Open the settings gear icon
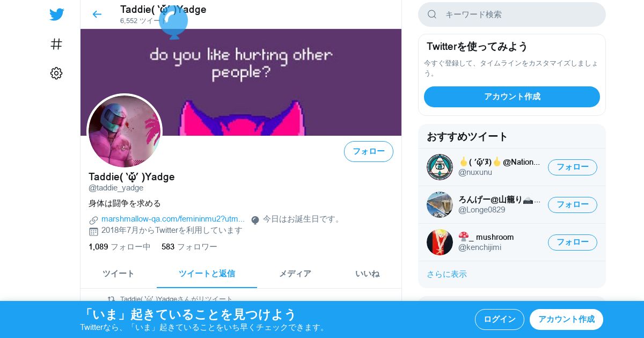 click(x=56, y=74)
